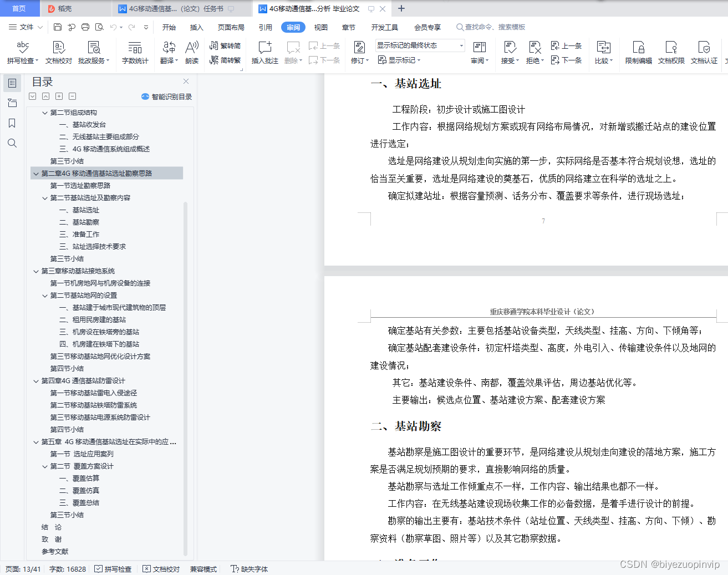Image resolution: width=728 pixels, height=575 pixels.
Task: Open print preview from quick toolbar
Action: click(99, 27)
